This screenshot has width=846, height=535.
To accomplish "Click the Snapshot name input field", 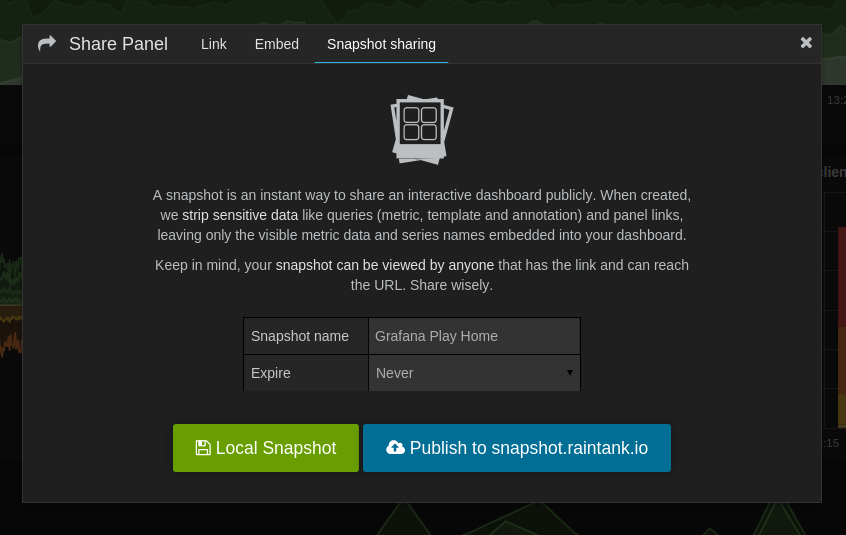I will point(474,336).
